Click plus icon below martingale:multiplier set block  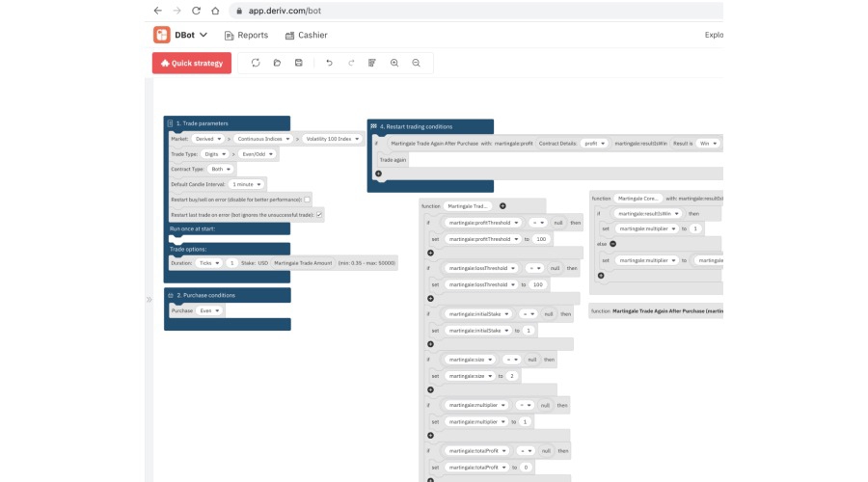430,436
